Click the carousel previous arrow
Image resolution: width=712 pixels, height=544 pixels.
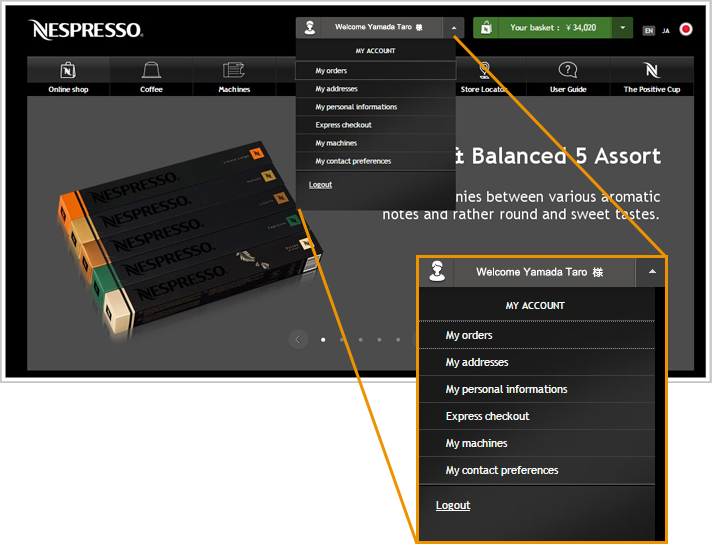(x=298, y=340)
